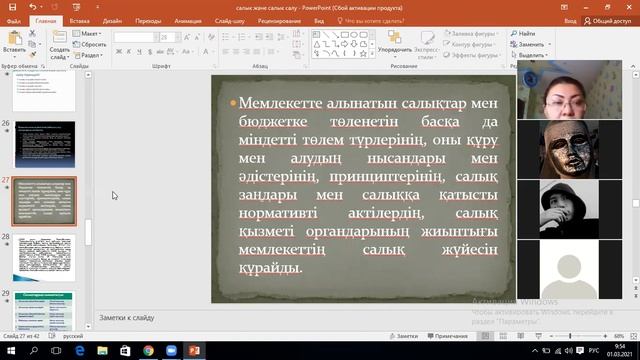Click the Format Painter brush icon
Image resolution: width=640 pixels, height=360 pixels.
[33, 54]
